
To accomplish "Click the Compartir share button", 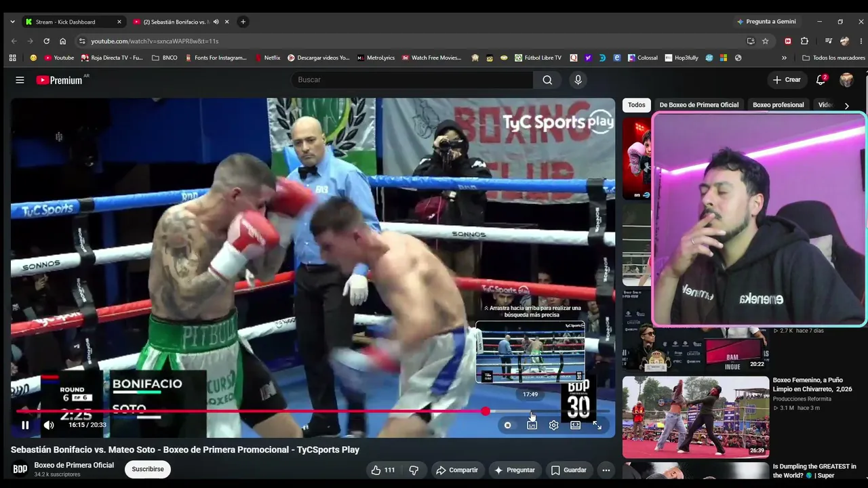I will click(x=457, y=470).
